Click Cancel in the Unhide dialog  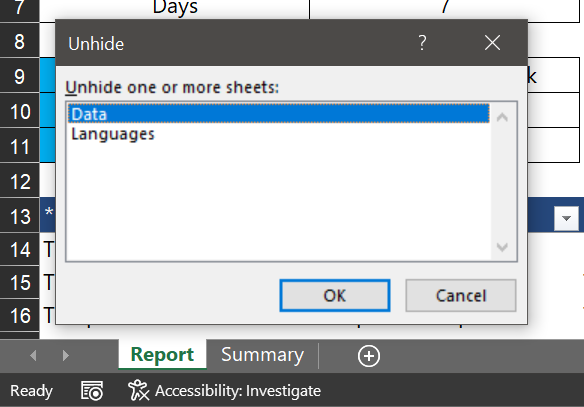coord(461,296)
